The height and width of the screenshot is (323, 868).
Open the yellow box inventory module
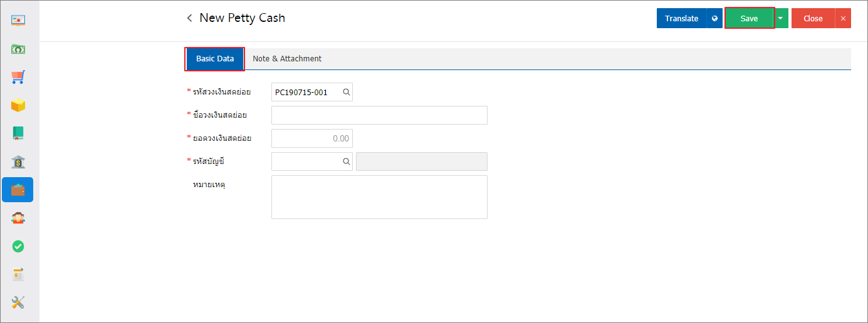(18, 105)
